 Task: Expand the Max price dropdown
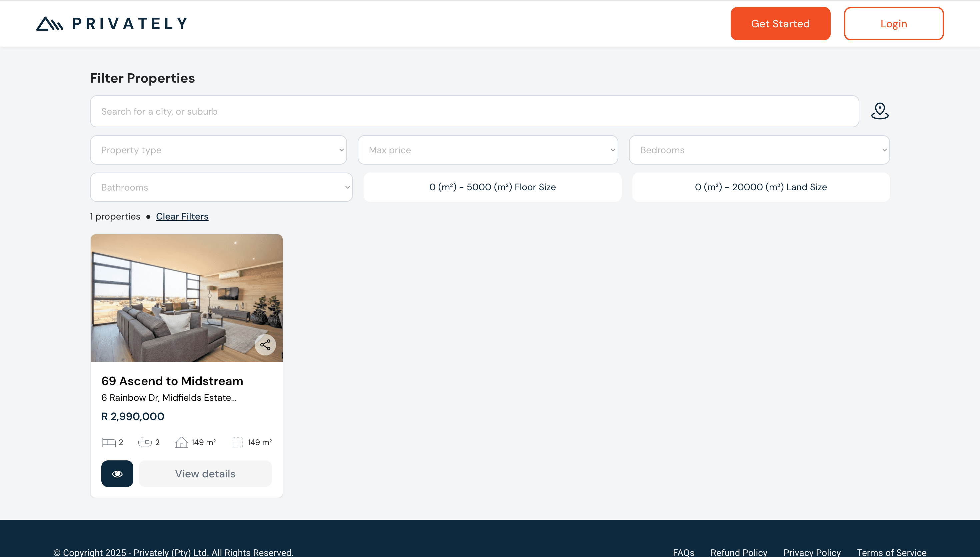click(x=488, y=150)
